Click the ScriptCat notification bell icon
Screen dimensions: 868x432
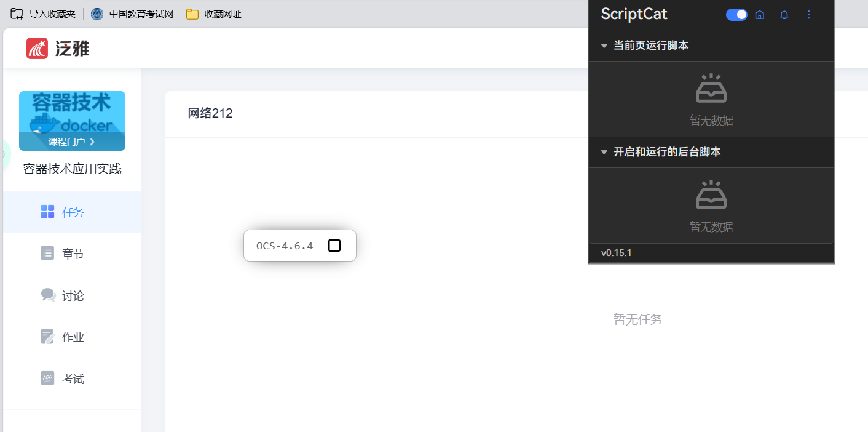(x=784, y=14)
